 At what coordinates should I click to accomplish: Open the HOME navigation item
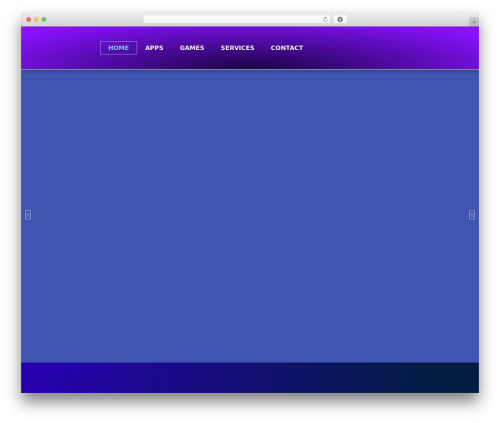click(118, 48)
